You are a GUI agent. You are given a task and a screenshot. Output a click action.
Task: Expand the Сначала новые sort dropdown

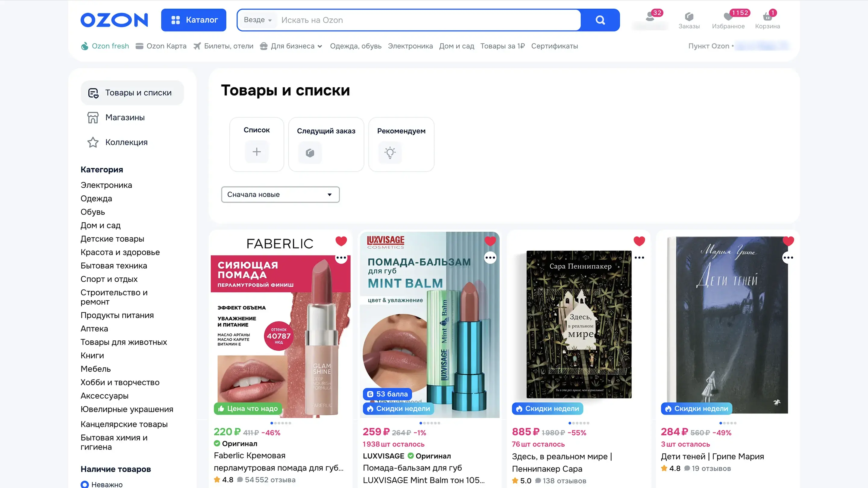point(280,195)
